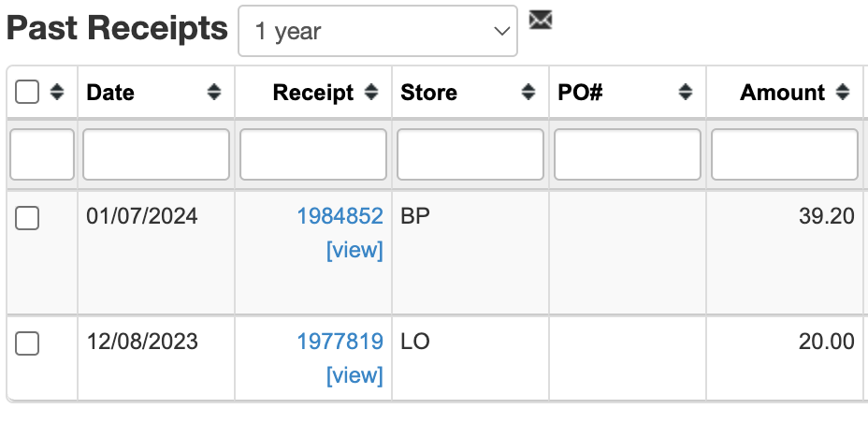Screen dimensions: 868x423
Task: Click the Date filter input field
Action: 156,154
